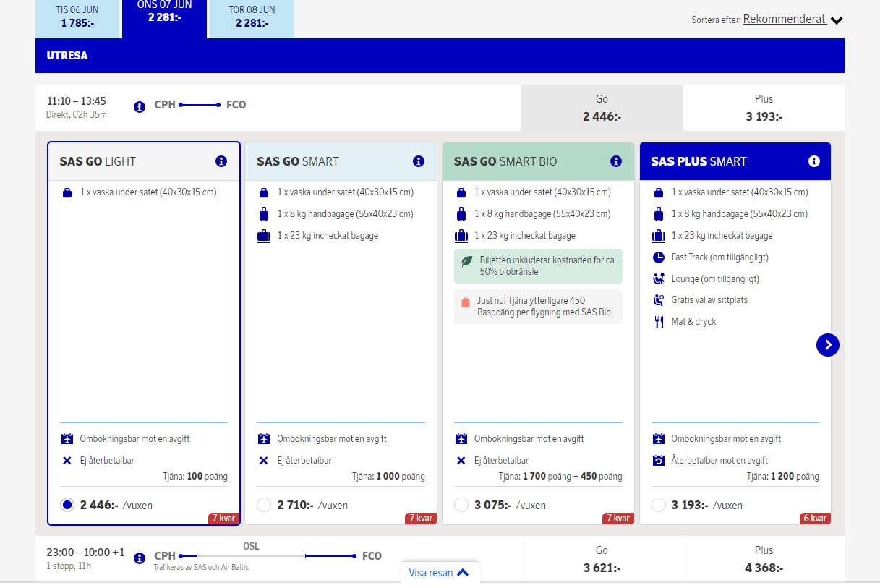Open info icon for SAS Go Smart

point(418,161)
